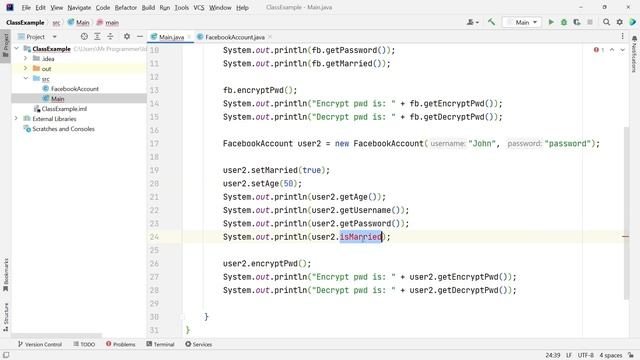Click the user account icon in toolbar
640x360 pixels.
point(472,22)
